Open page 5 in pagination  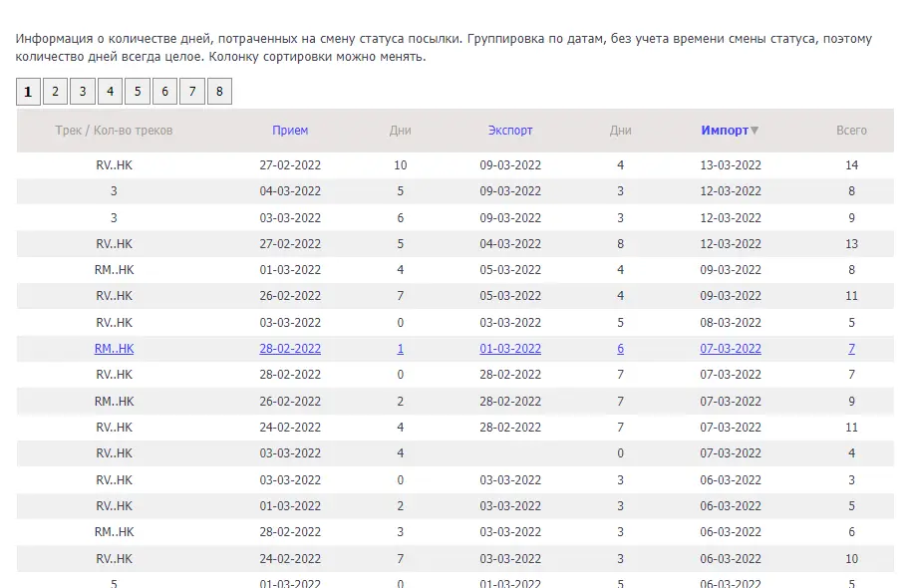(138, 91)
